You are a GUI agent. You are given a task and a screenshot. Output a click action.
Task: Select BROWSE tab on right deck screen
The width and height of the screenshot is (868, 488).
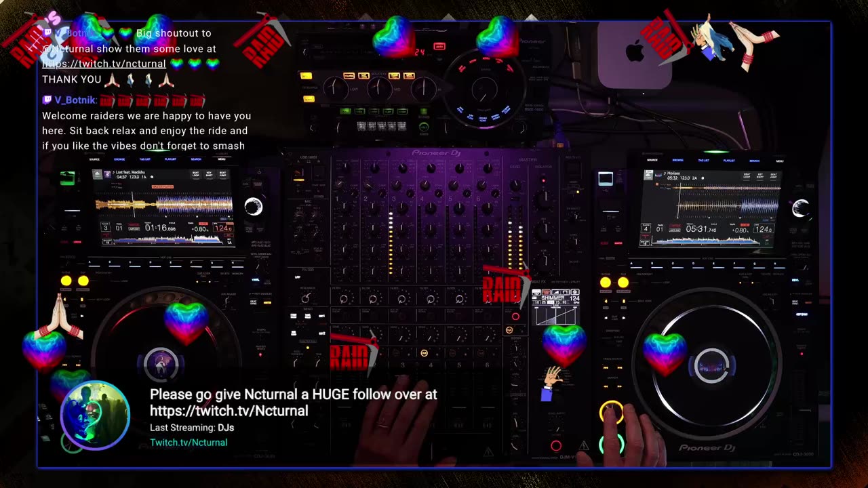point(678,160)
